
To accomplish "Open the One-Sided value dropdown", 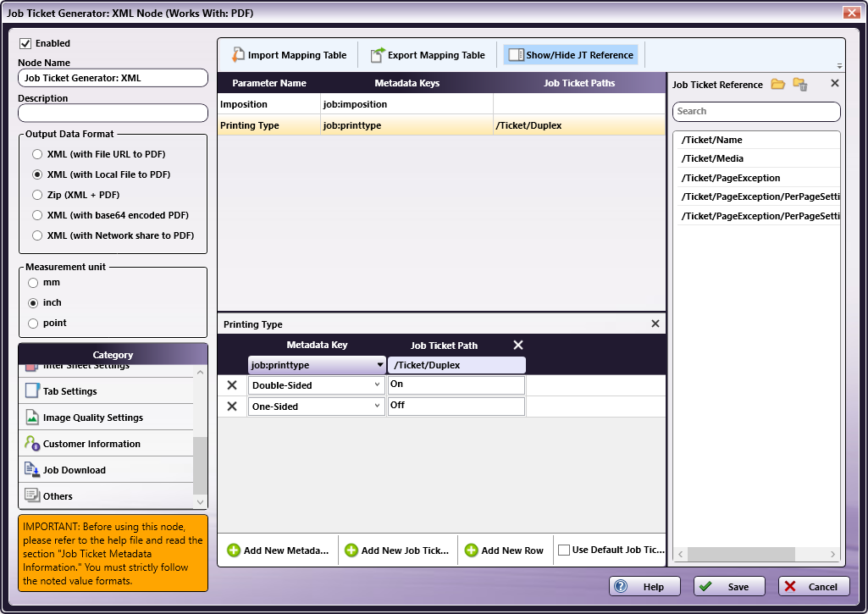I will 377,406.
